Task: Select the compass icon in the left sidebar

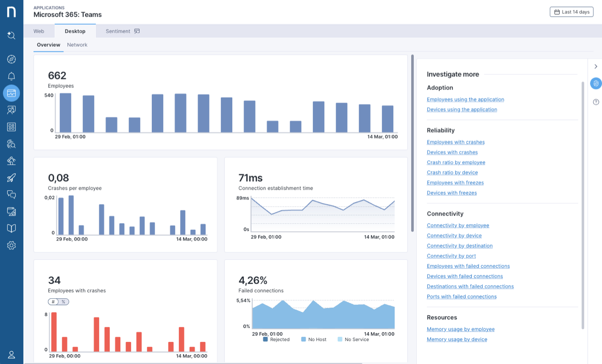Action: coord(11,59)
